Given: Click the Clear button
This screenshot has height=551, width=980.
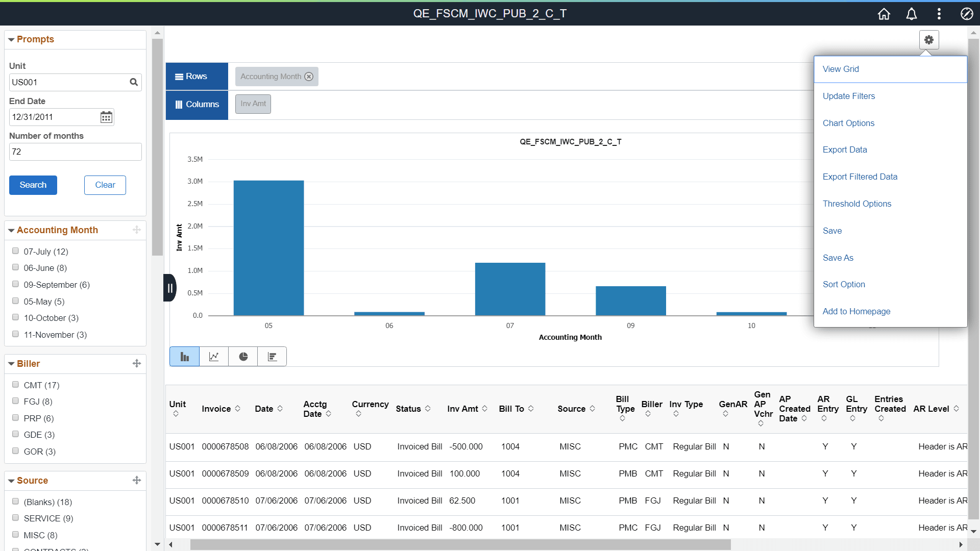Looking at the screenshot, I should (x=105, y=185).
